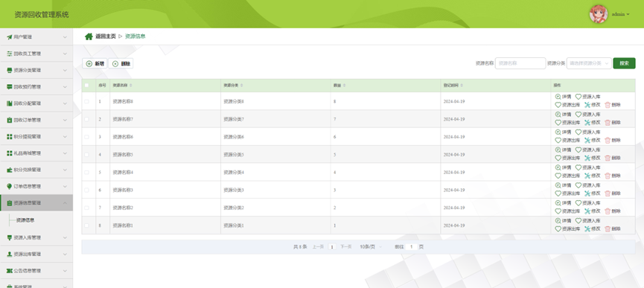Focus the 资源名称 search input
The image size is (644, 288).
pos(520,63)
